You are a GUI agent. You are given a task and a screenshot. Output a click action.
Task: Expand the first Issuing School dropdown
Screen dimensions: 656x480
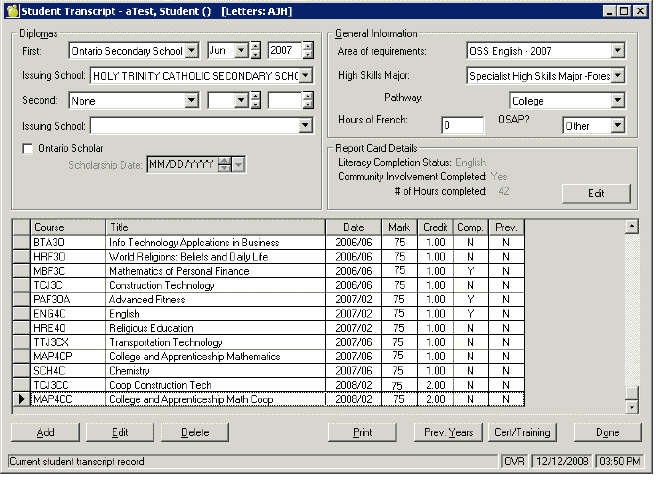click(306, 76)
